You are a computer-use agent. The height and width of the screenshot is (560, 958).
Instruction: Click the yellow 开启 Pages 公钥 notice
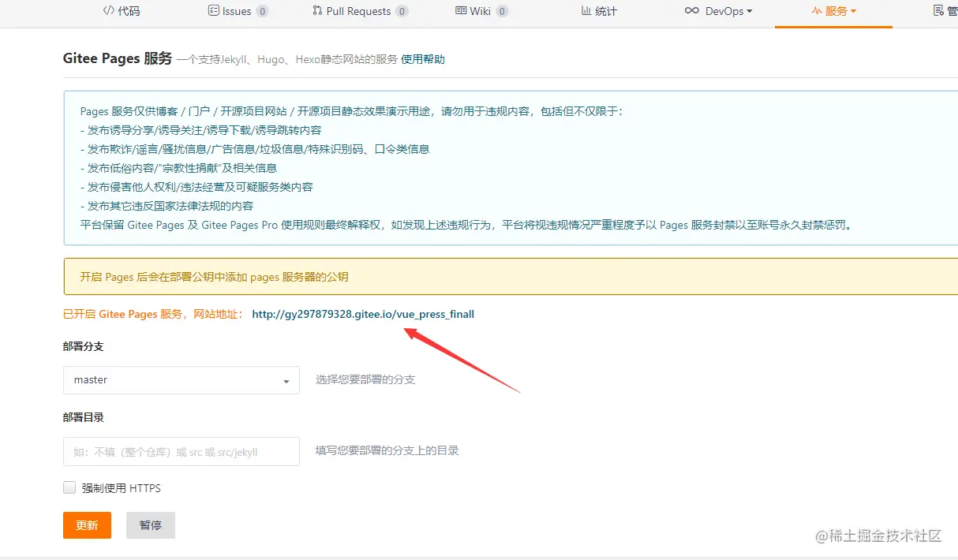pyautogui.click(x=511, y=277)
